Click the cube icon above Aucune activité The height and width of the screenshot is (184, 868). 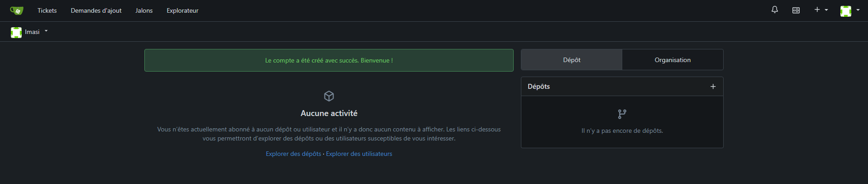tap(329, 96)
